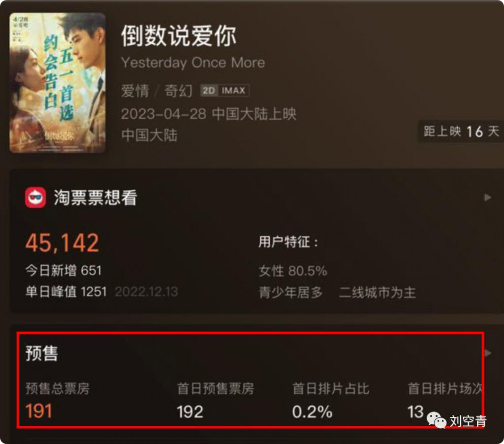Select the want-to-see count 45,142
Viewport: 504px width, 444px height.
(63, 243)
